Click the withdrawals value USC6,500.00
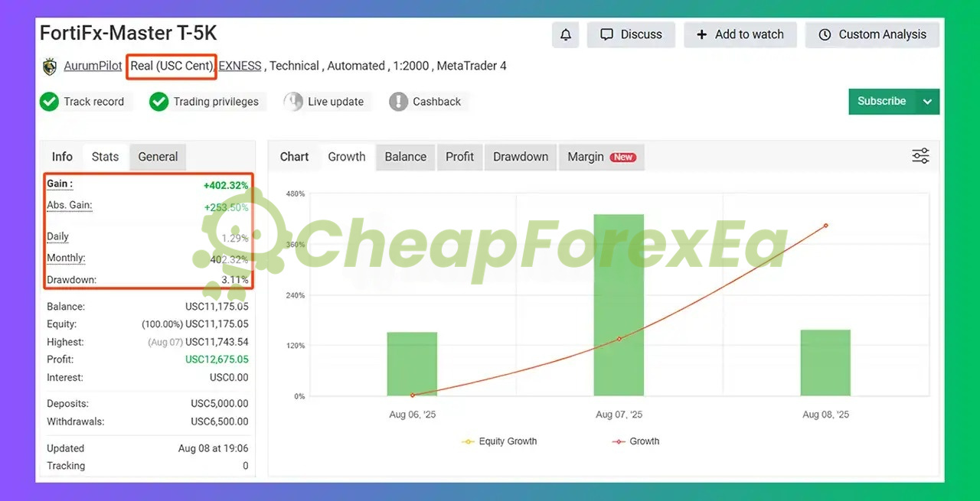 (219, 421)
